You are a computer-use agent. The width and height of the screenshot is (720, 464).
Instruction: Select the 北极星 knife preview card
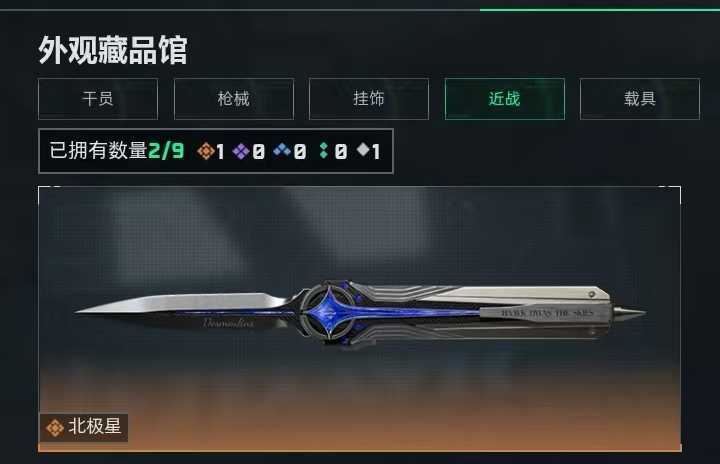360,319
